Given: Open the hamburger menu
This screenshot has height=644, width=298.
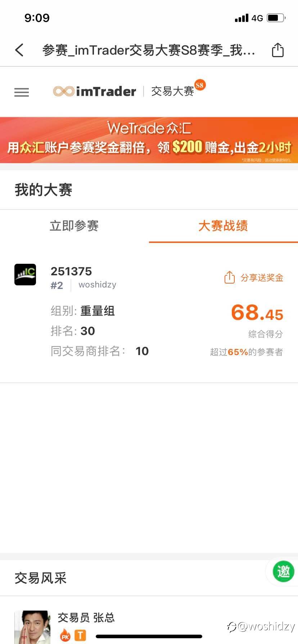Looking at the screenshot, I should [x=22, y=92].
